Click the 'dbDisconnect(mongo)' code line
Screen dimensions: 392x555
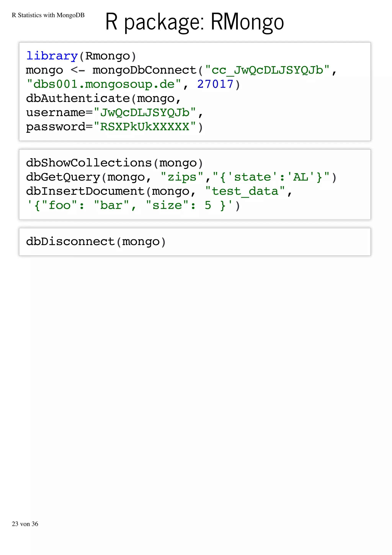point(96,242)
